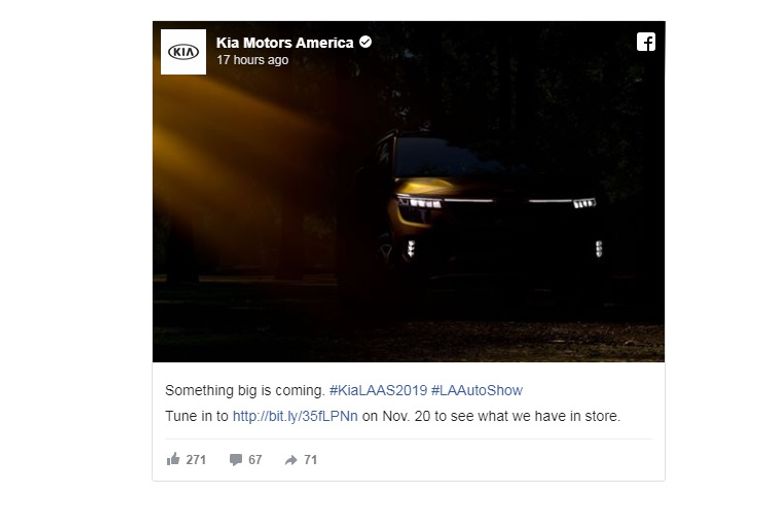Viewport: 768px width, 515px height.
Task: Click the 'Something big is coming' text
Action: 245,391
